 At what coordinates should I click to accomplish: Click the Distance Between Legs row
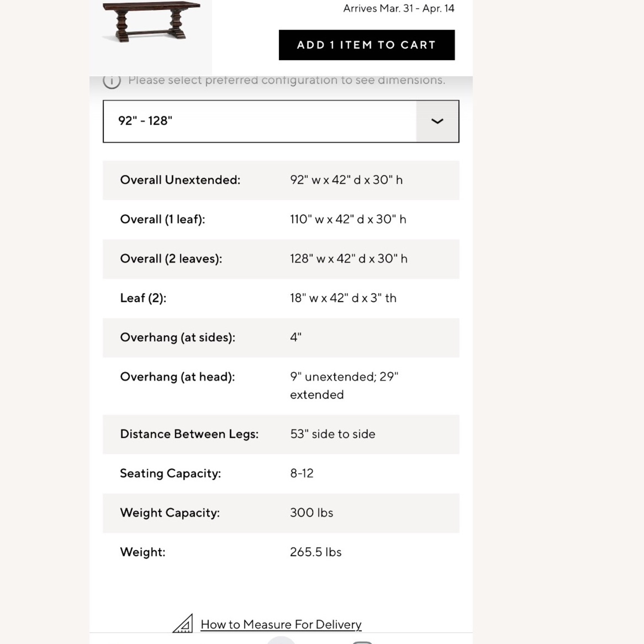[x=281, y=434]
